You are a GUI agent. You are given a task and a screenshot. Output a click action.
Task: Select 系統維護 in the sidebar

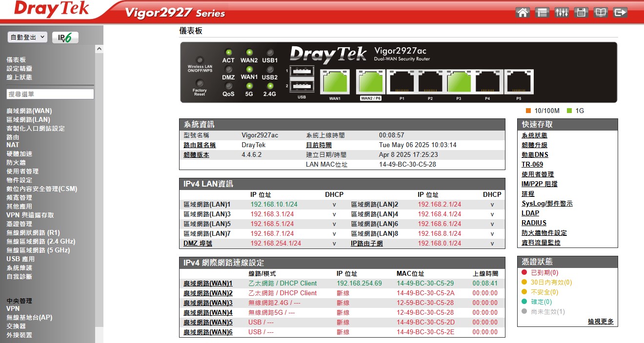[20, 267]
